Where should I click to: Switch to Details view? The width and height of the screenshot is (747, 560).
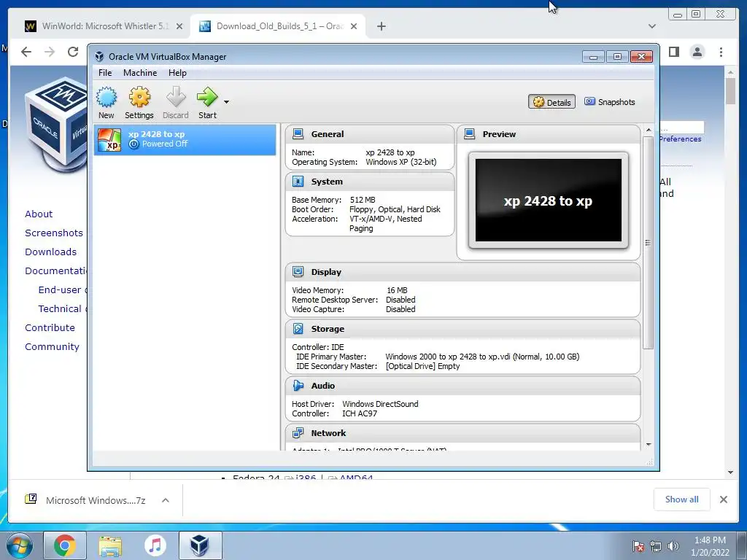551,102
